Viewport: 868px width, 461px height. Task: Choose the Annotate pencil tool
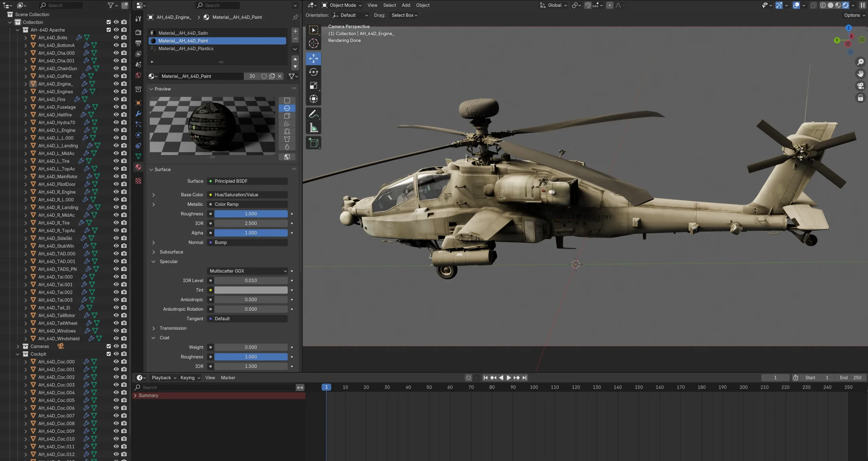[x=313, y=114]
